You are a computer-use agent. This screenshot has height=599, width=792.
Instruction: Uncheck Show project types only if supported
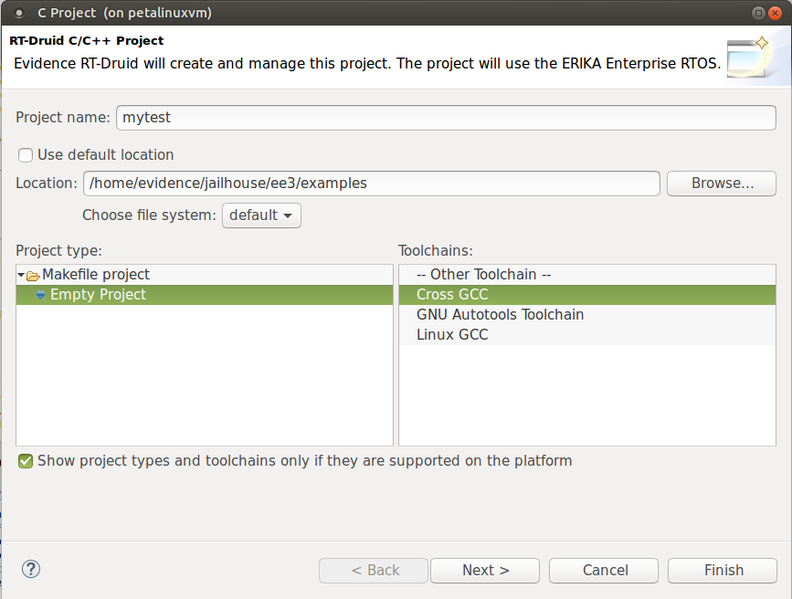click(x=25, y=461)
